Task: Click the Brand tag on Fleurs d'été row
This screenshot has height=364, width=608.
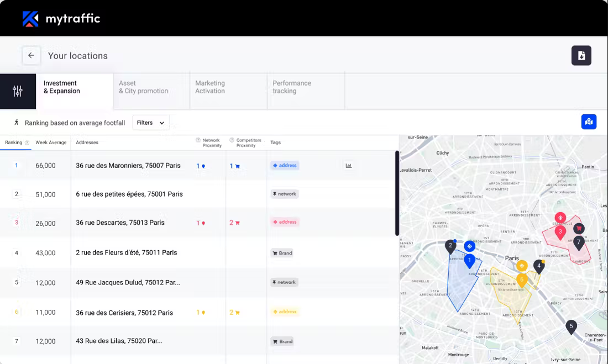Action: pyautogui.click(x=282, y=252)
